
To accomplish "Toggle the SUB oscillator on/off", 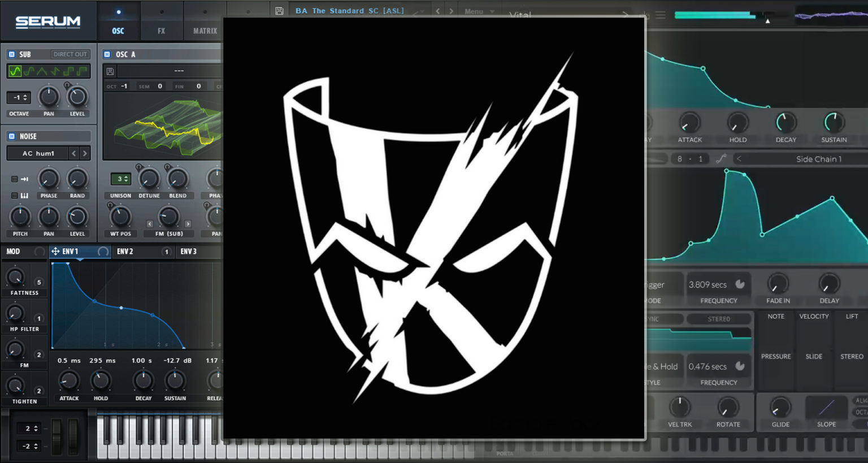I will pos(11,54).
